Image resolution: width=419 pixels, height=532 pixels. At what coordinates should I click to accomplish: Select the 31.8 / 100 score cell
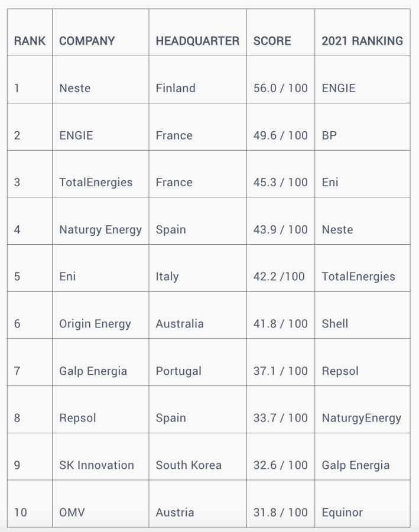[281, 512]
